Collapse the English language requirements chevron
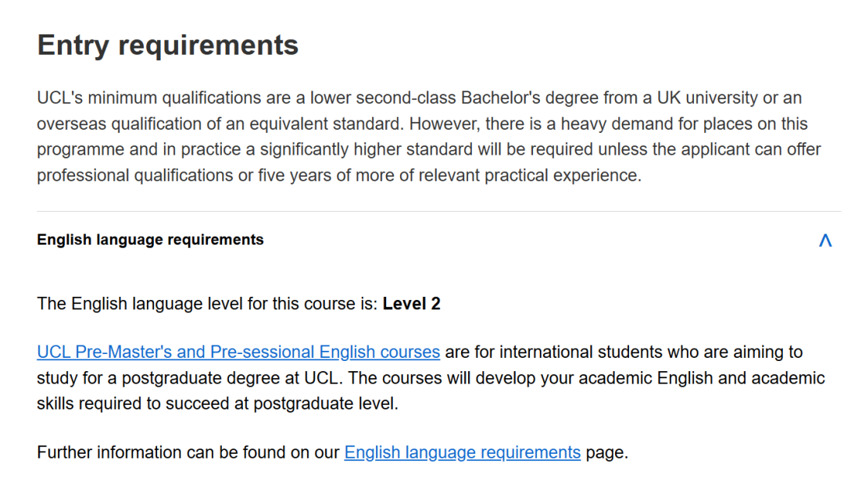The width and height of the screenshot is (844, 504). coord(824,241)
